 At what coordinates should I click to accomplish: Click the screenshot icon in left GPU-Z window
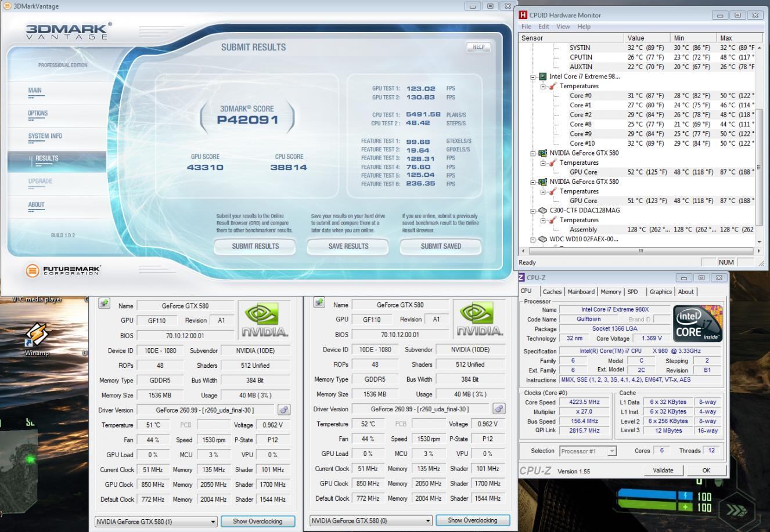(104, 303)
